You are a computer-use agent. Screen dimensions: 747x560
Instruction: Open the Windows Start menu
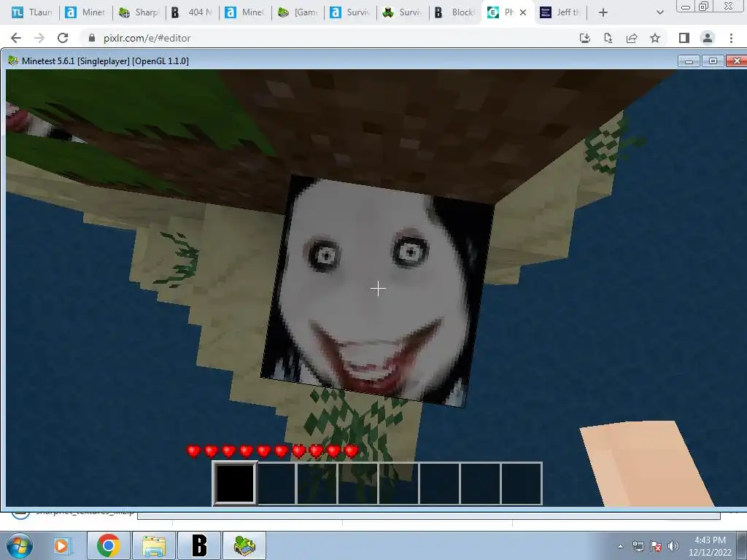point(20,545)
